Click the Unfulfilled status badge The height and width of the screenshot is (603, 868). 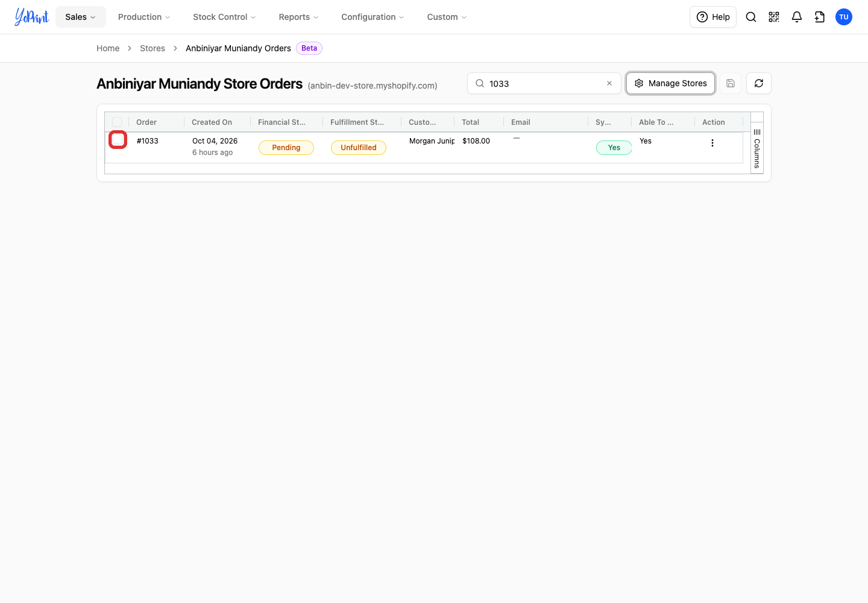(x=359, y=148)
